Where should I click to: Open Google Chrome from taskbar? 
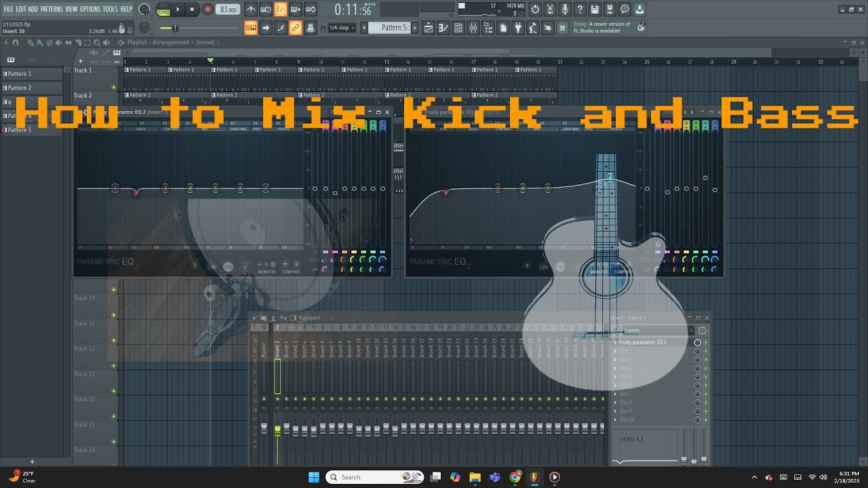(515, 477)
